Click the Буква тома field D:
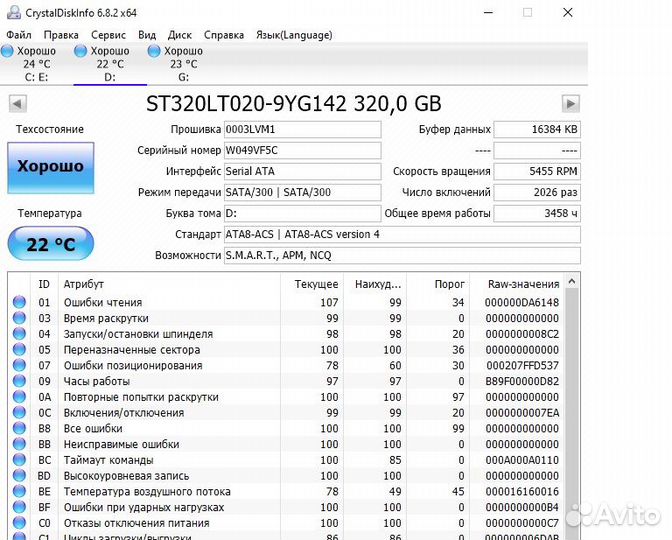 coord(303,213)
